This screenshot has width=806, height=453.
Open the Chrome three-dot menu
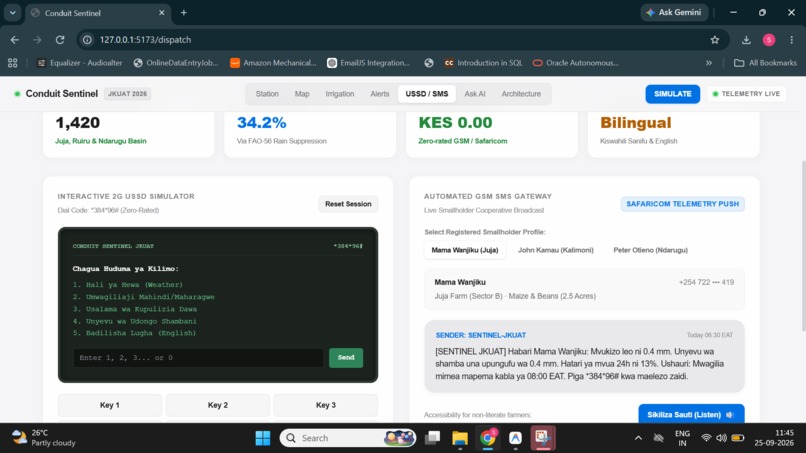click(792, 40)
